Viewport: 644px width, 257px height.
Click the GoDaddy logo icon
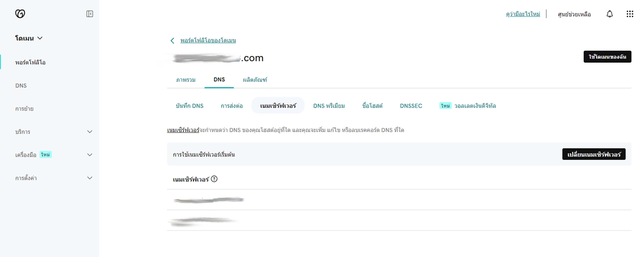point(20,14)
